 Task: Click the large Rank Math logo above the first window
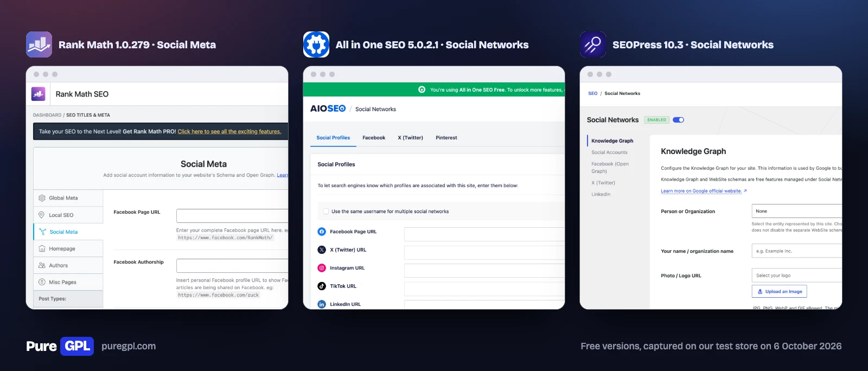click(x=39, y=44)
